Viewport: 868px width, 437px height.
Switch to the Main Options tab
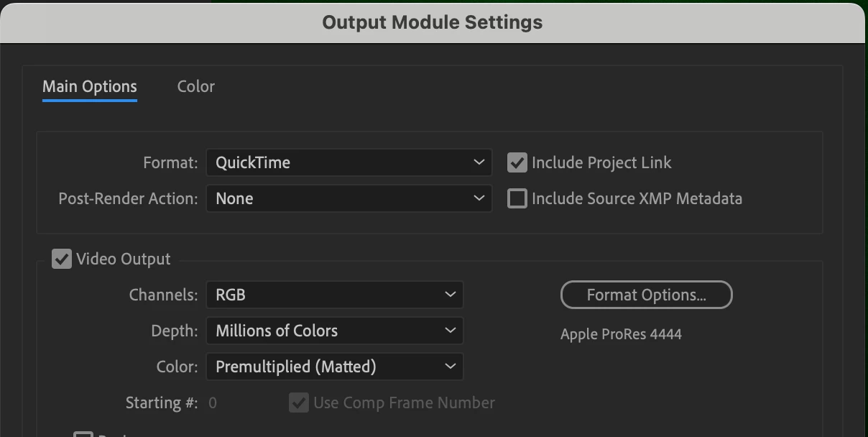pos(90,87)
